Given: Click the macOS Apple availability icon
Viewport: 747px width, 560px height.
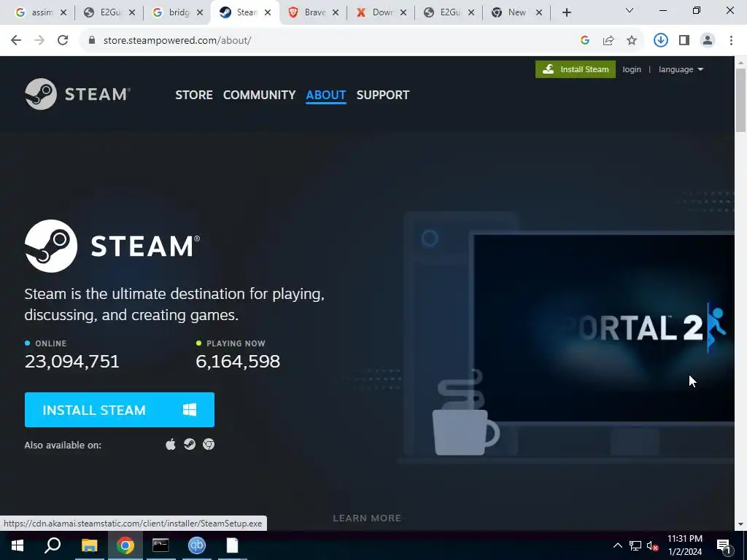Looking at the screenshot, I should [171, 444].
